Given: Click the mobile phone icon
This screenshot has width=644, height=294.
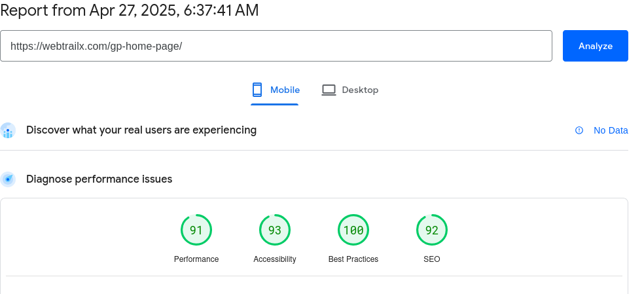Looking at the screenshot, I should pos(257,90).
